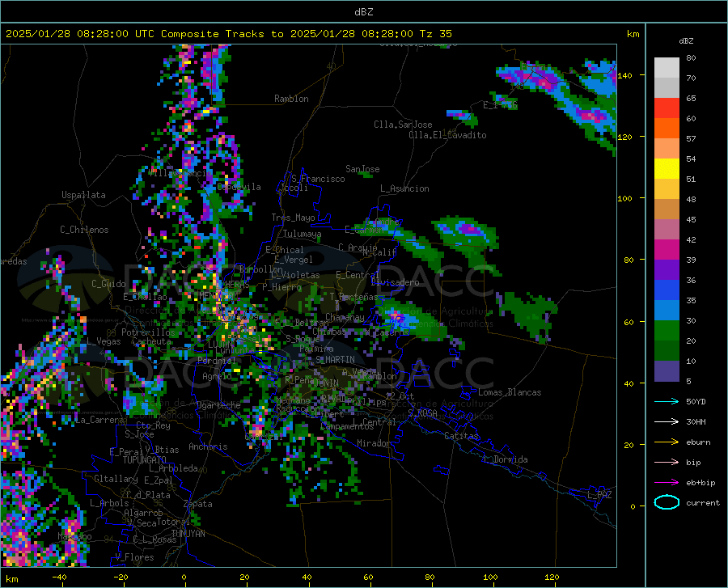Click the Potrerillos map label
The image size is (728, 588).
click(x=148, y=332)
